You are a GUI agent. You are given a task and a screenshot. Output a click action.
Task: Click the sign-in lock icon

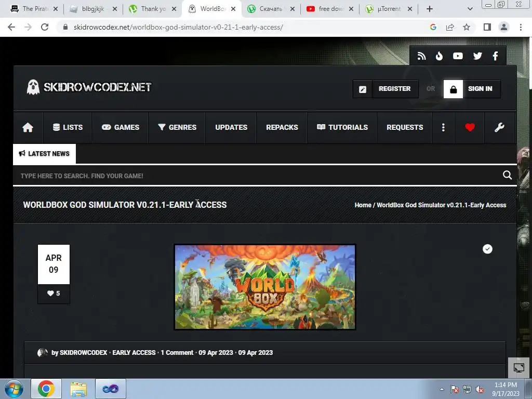coord(453,89)
